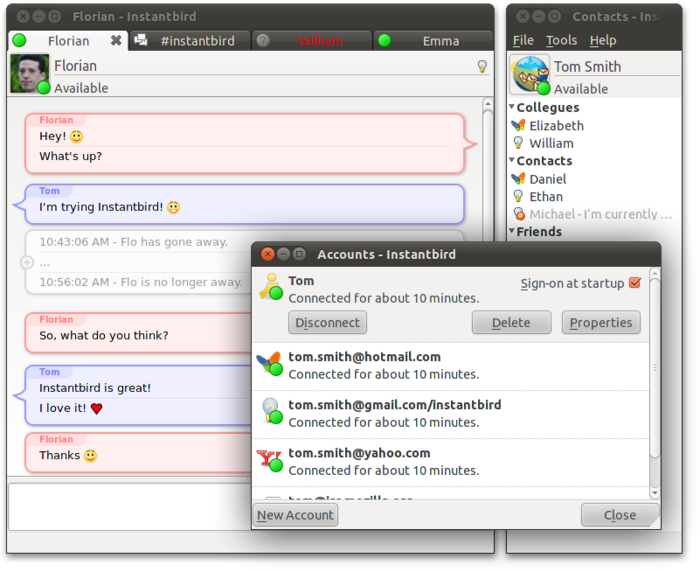
Task: Toggle the Sign-on at startup checkbox
Action: coord(635,283)
